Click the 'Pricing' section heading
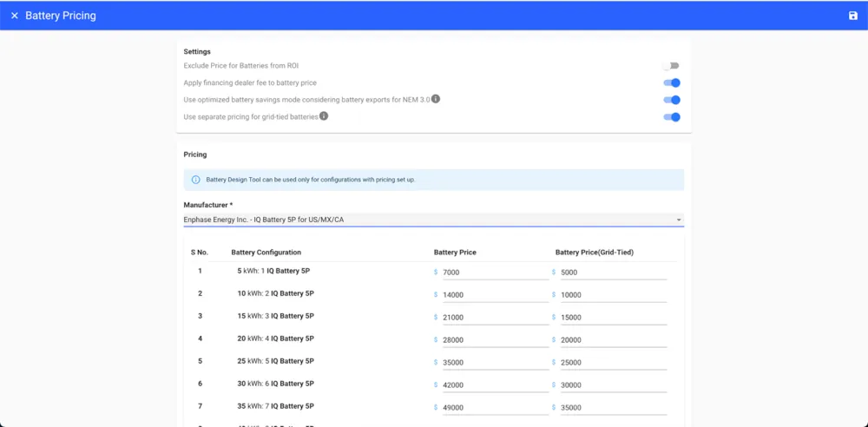 (194, 154)
